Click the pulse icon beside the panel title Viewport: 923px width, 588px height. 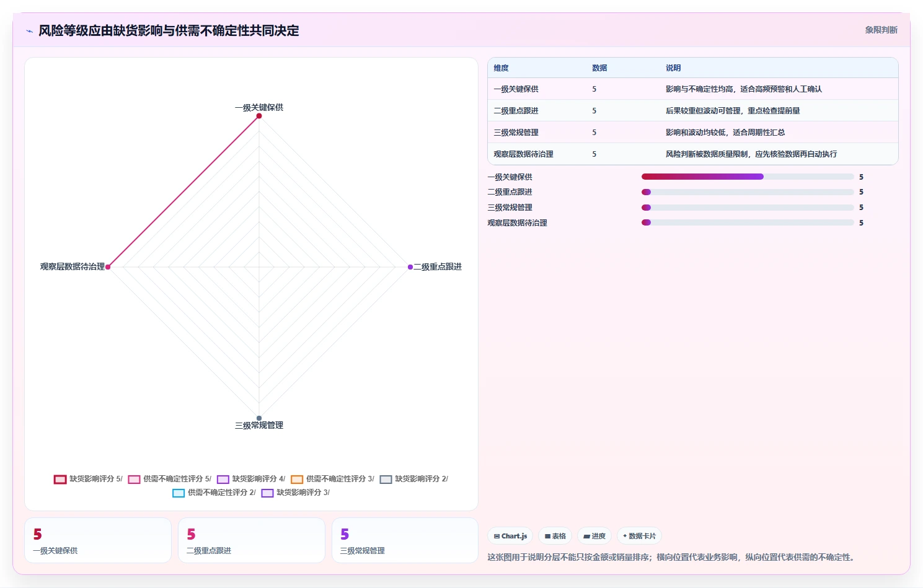[x=29, y=31]
